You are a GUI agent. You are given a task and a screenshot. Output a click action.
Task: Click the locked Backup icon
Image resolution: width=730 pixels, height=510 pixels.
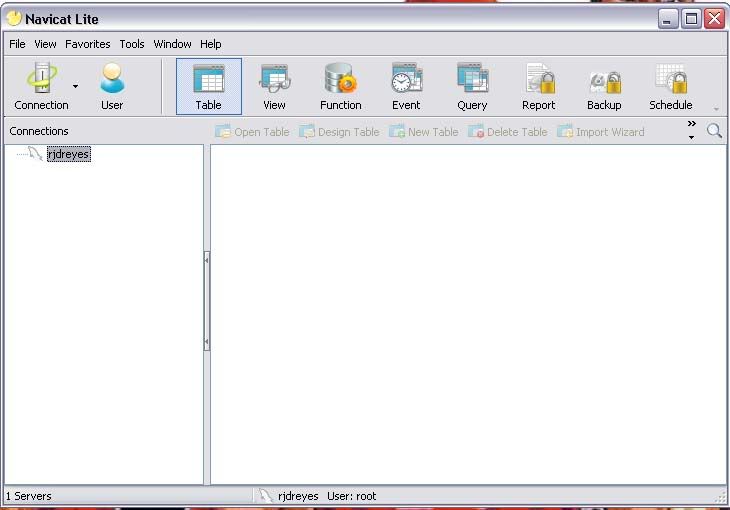click(604, 86)
